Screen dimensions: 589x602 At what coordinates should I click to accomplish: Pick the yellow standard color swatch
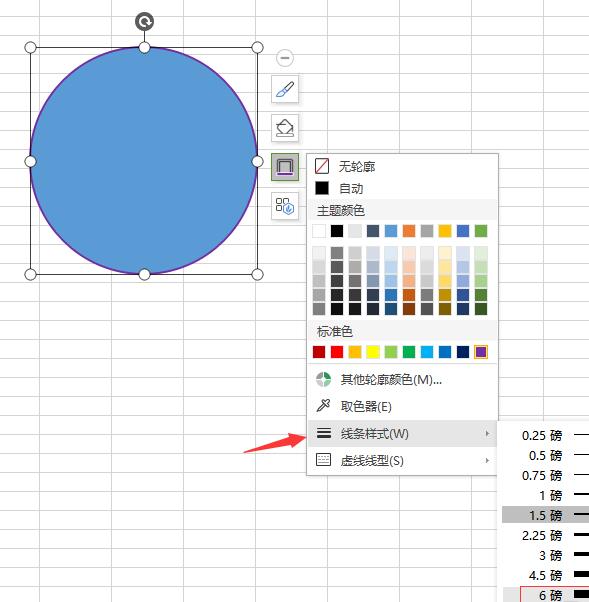pos(373,352)
